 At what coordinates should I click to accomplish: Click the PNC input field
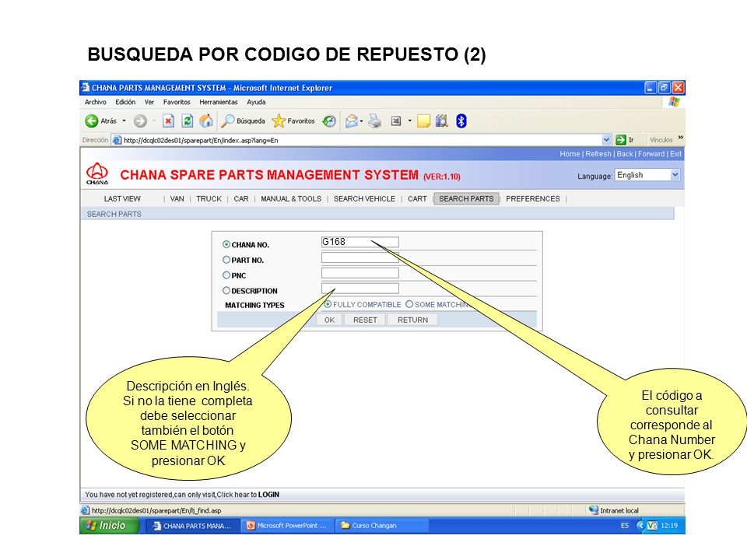pyautogui.click(x=360, y=272)
